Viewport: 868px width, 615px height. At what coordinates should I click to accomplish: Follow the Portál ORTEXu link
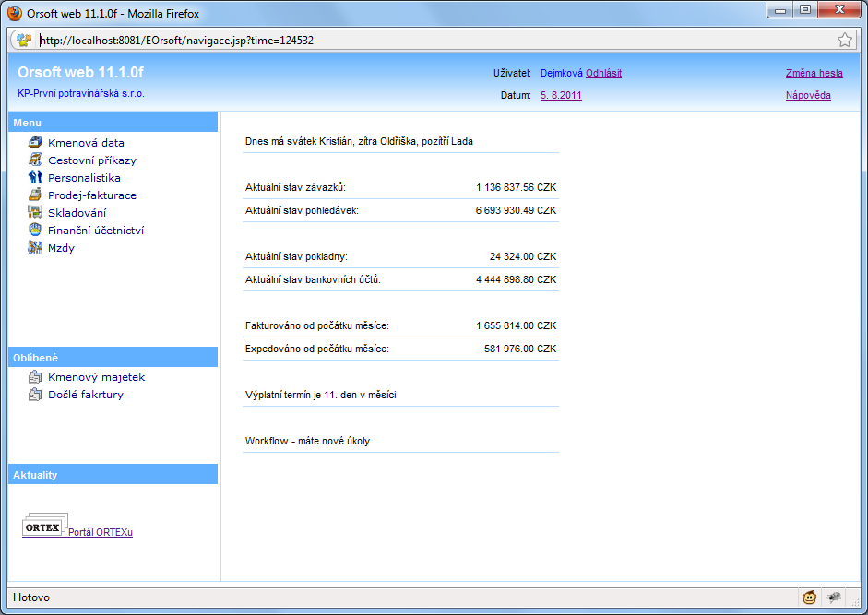pos(101,532)
